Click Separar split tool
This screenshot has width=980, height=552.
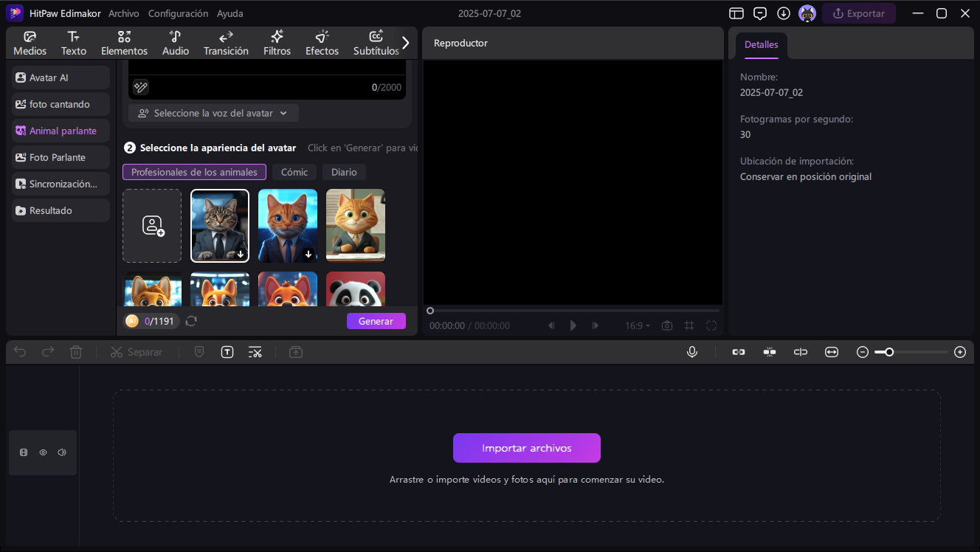(x=137, y=352)
